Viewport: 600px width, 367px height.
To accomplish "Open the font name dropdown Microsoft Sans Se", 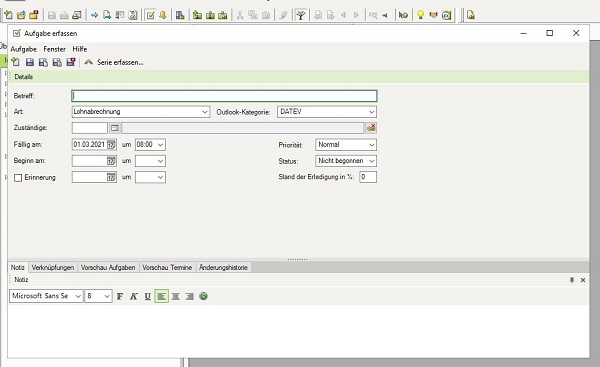I will click(78, 296).
